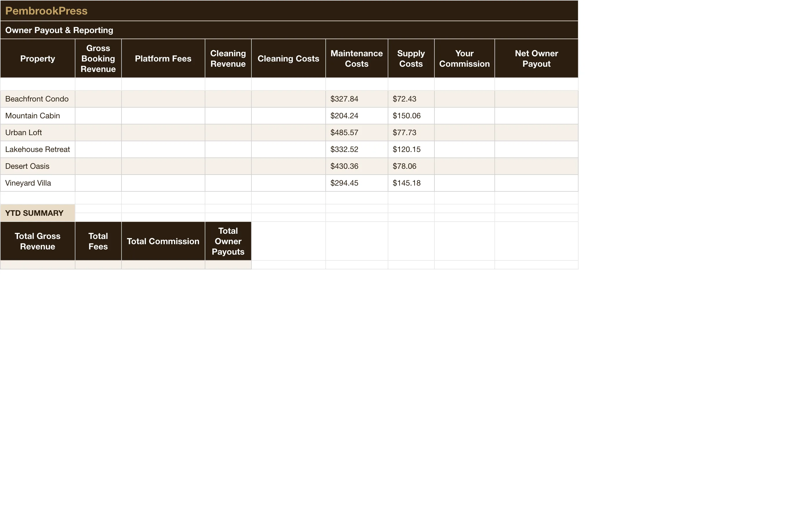
Task: Click the Total Commission header cell
Action: (x=163, y=241)
